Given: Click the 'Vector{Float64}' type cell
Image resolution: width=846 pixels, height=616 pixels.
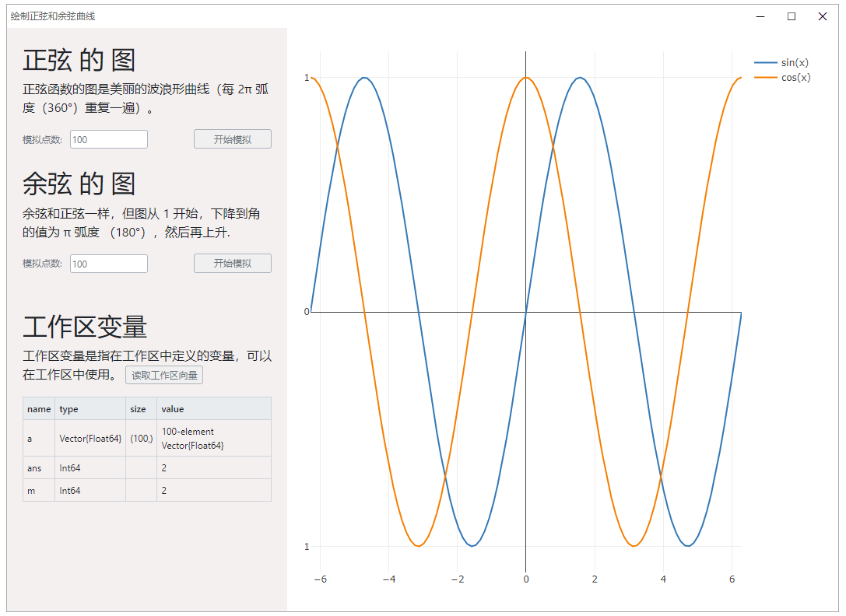Looking at the screenshot, I should coord(90,439).
